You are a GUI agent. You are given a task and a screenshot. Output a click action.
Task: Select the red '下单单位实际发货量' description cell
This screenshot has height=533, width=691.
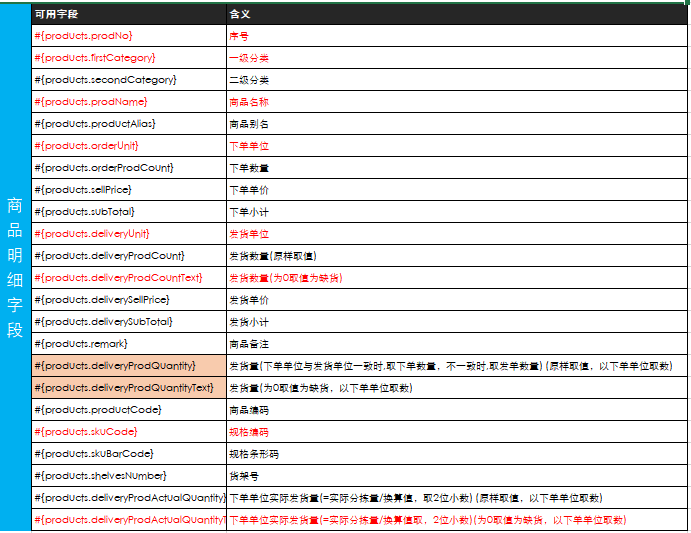pos(457,520)
